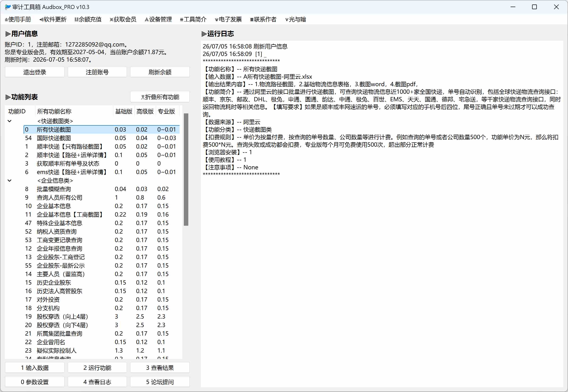Click the 退出登录 button
The height and width of the screenshot is (392, 568).
tap(35, 72)
